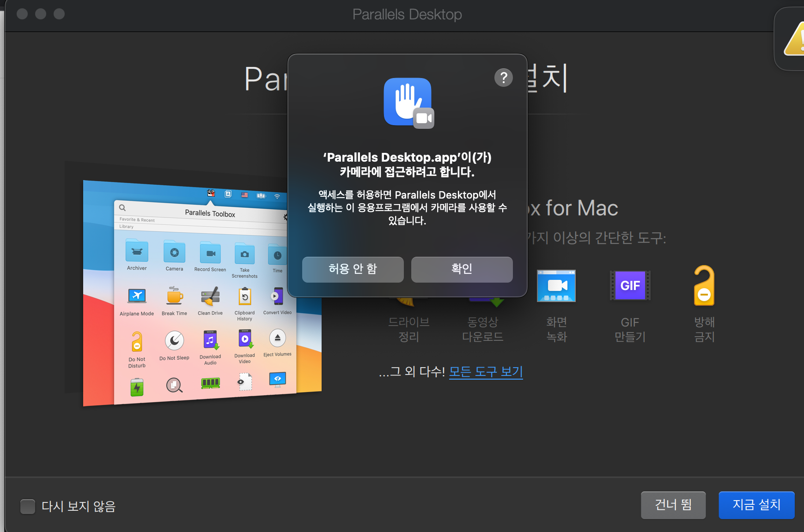Click the Archiver icon in Toolbox preview
Image resolution: width=804 pixels, height=532 pixels.
point(137,251)
